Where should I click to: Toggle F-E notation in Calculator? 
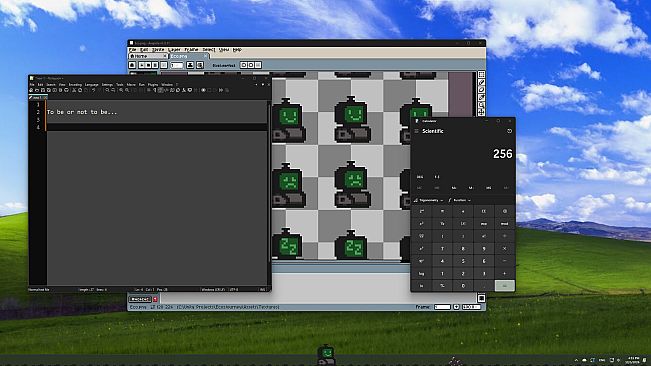(x=437, y=177)
